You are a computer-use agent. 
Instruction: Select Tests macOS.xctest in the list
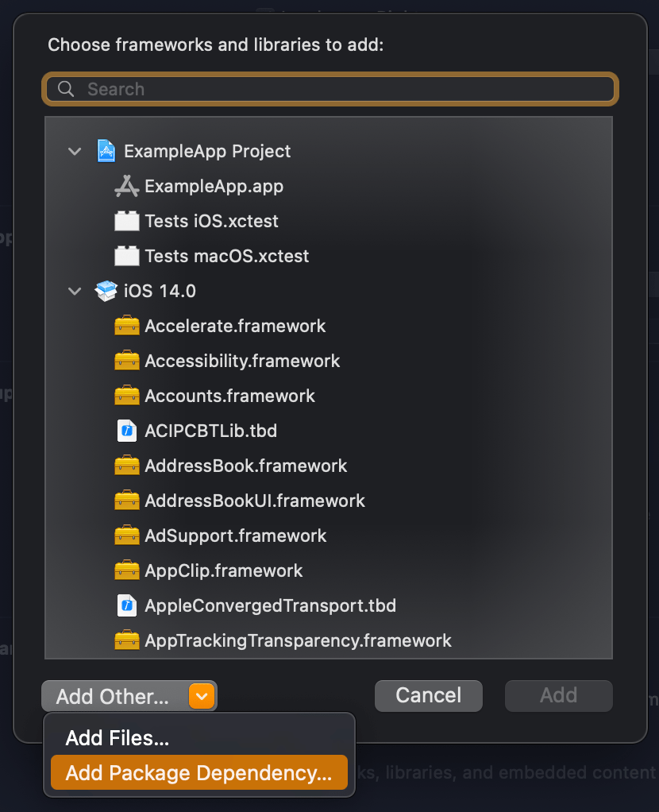227,257
